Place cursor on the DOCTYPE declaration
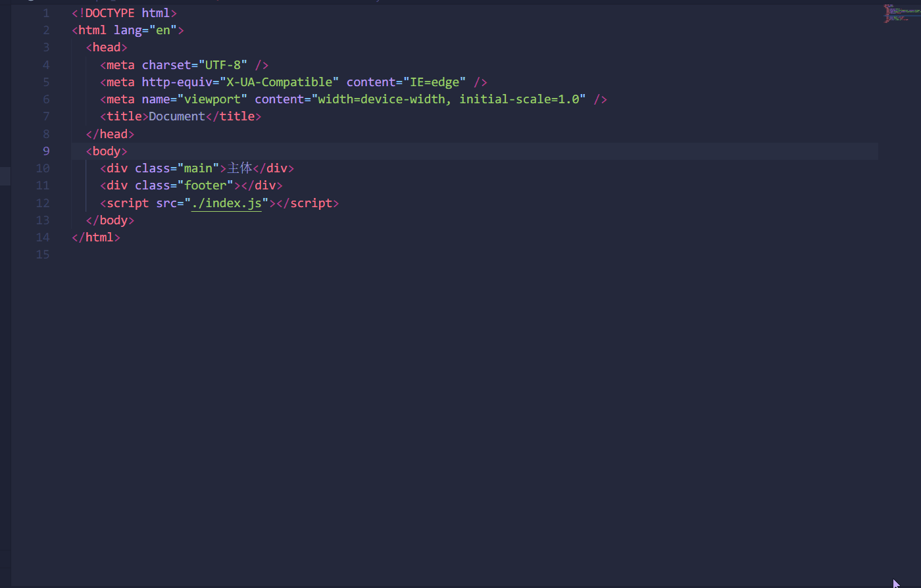Image resolution: width=921 pixels, height=588 pixels. 124,13
